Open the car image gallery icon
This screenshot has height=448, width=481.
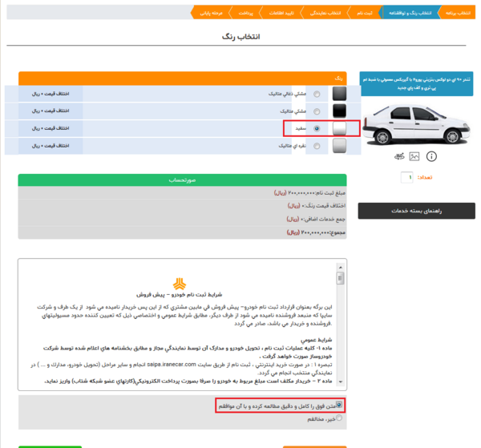pyautogui.click(x=414, y=156)
